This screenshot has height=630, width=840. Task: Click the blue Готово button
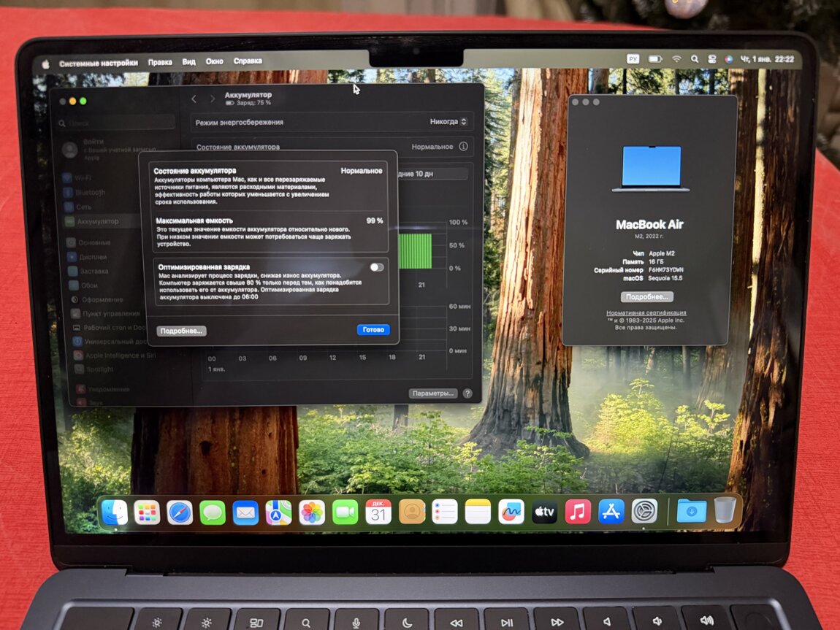point(373,330)
